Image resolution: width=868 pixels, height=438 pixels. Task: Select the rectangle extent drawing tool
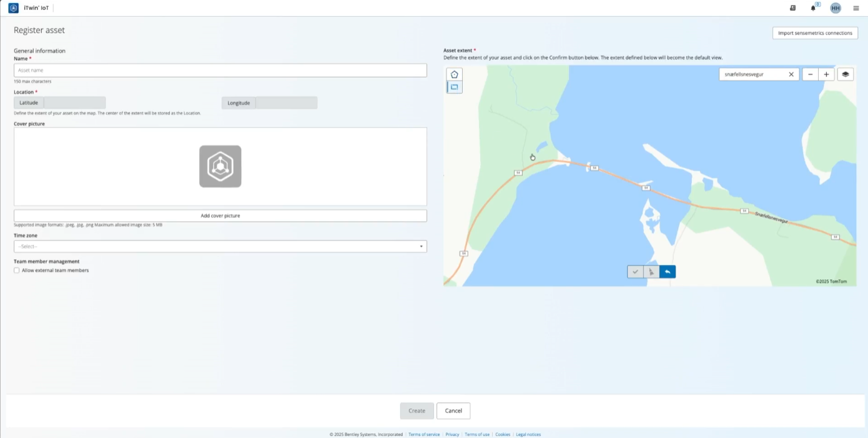[455, 87]
